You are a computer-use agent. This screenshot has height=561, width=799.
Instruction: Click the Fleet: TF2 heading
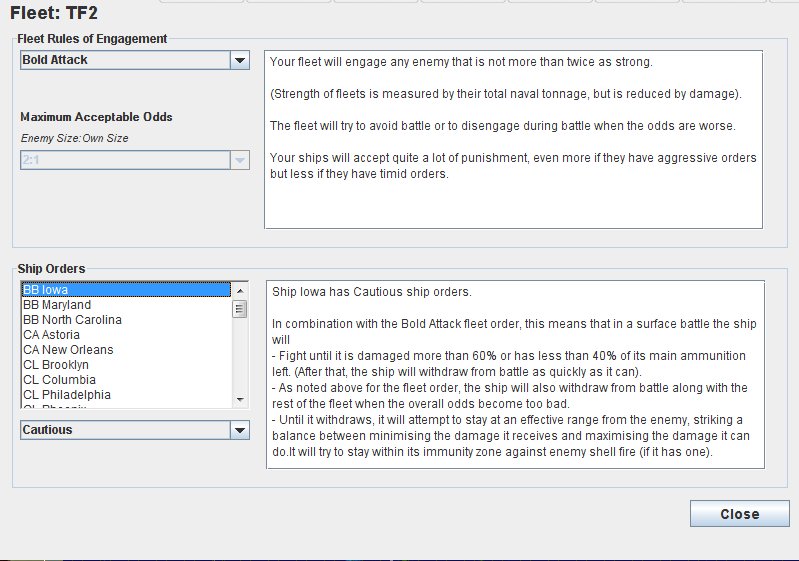(x=55, y=13)
